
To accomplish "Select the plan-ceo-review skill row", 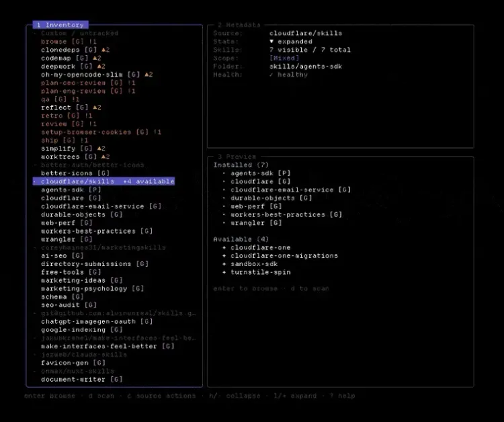I will 88,83.
